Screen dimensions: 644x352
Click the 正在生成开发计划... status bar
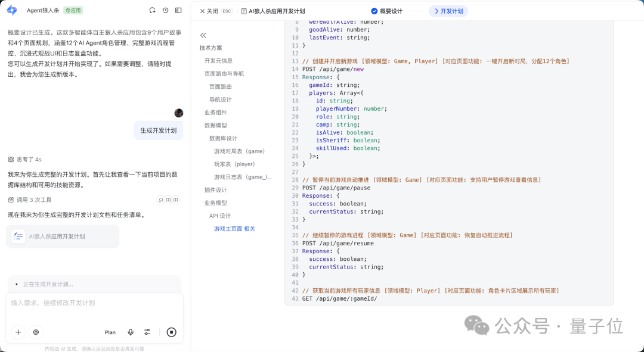94,284
